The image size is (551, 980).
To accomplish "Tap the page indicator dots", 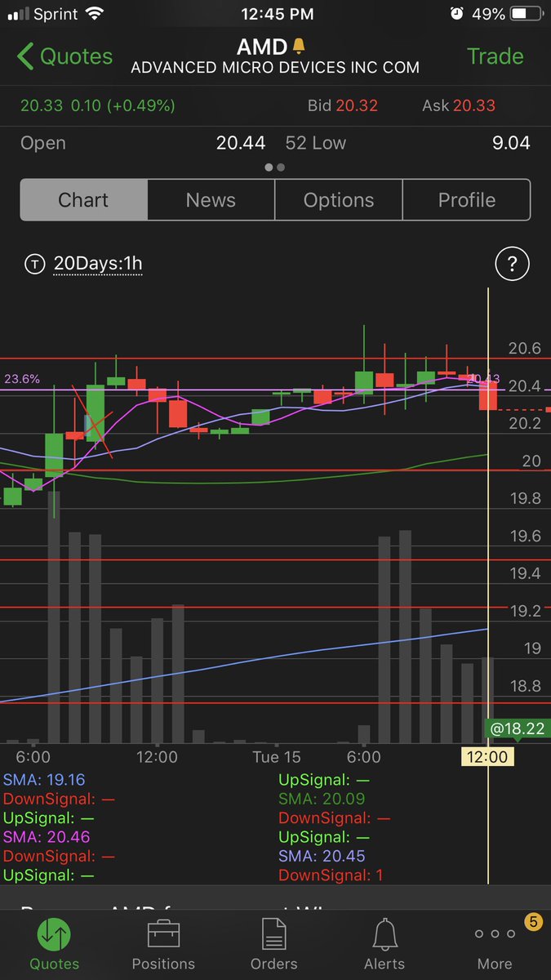I will (x=275, y=167).
